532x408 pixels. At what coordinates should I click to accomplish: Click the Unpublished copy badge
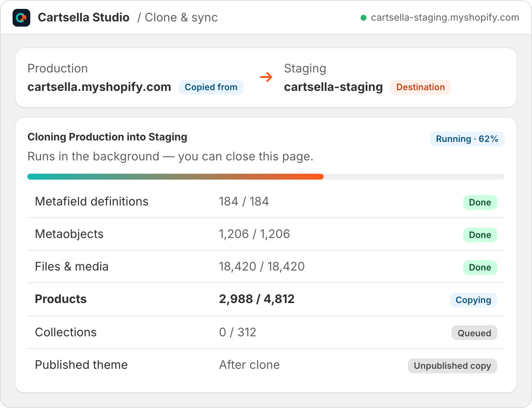pos(452,366)
